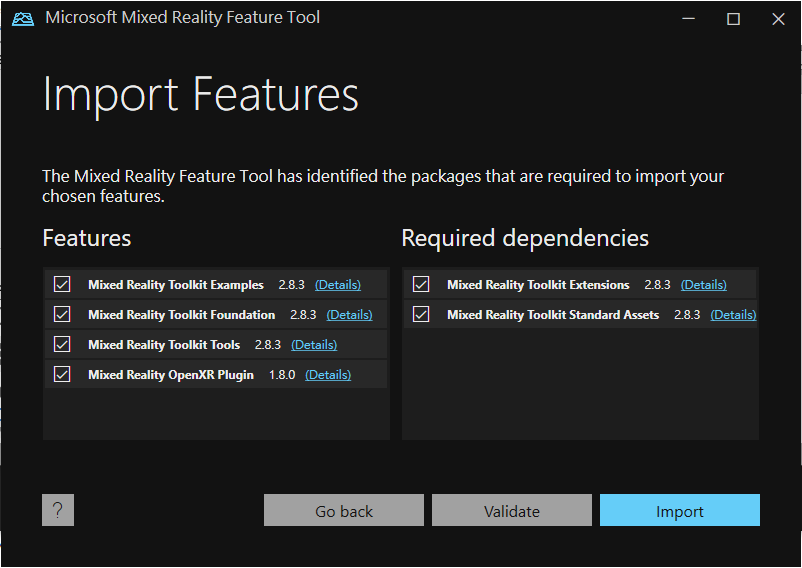View Details link for Mixed Reality Toolkit Tools

[314, 345]
